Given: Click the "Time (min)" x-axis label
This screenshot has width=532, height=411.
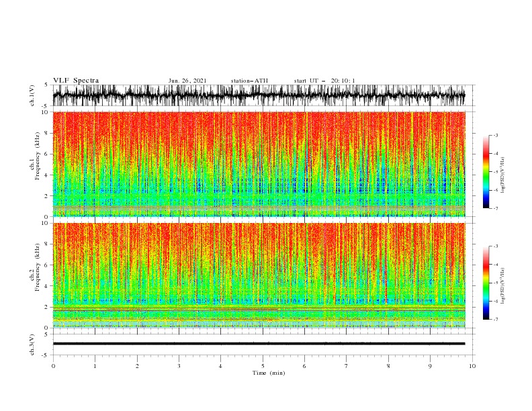Looking at the screenshot, I should coord(269,373).
